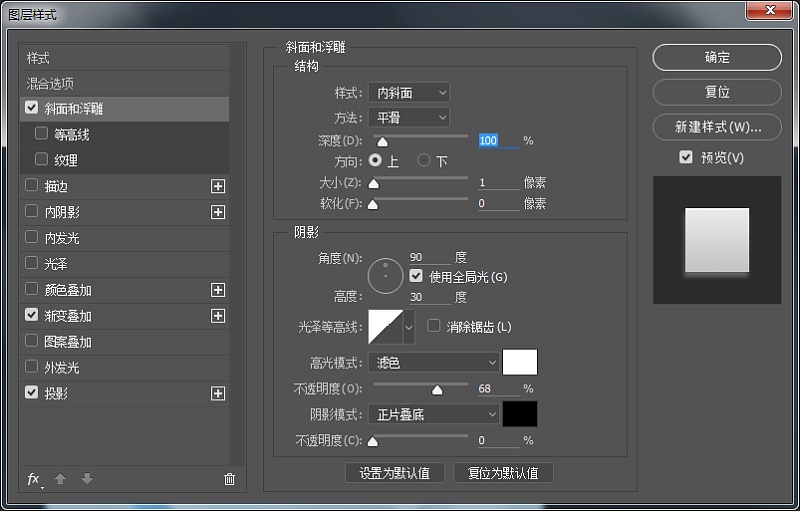Click the 确定 button
Screen dimensions: 800x511
717,57
